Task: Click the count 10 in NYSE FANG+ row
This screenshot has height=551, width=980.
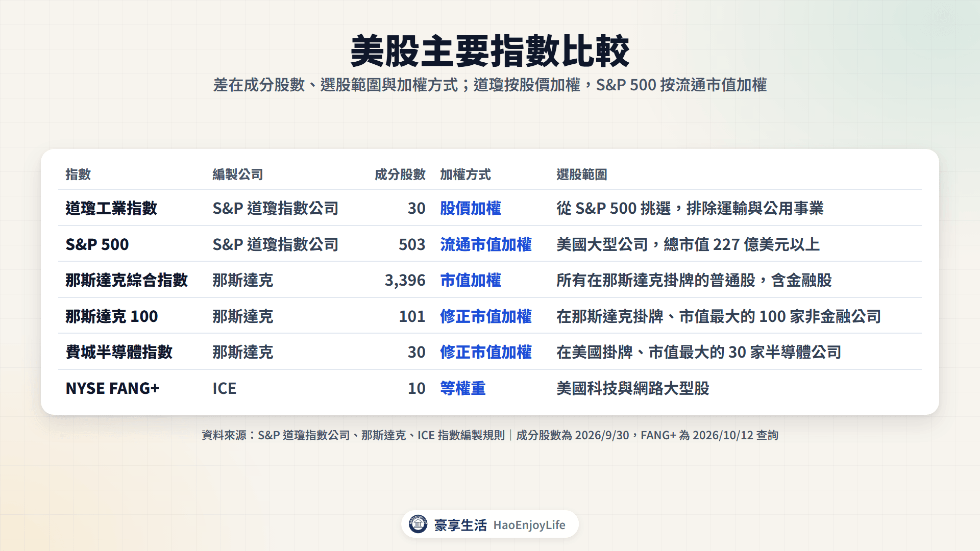Action: pos(416,388)
